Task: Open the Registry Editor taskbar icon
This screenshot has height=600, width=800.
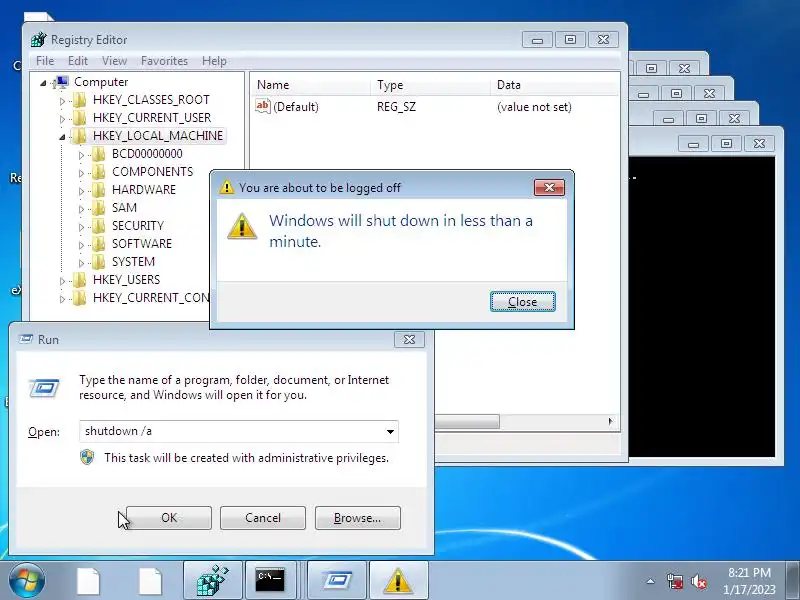Action: tap(212, 581)
